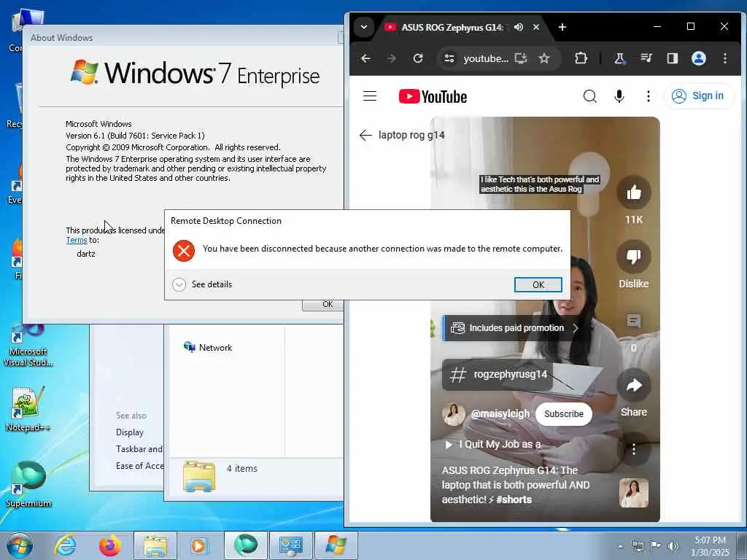Open the media controls icon in toolbar
The image size is (747, 560).
[646, 58]
